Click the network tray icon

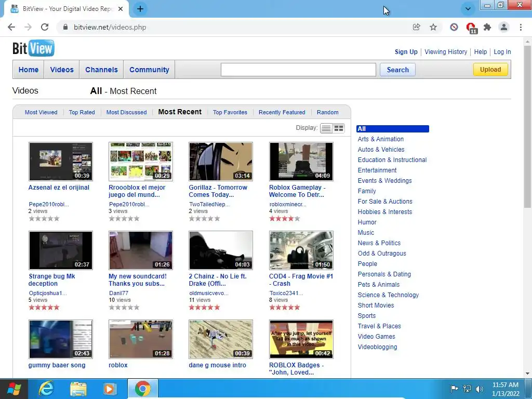[x=467, y=389]
